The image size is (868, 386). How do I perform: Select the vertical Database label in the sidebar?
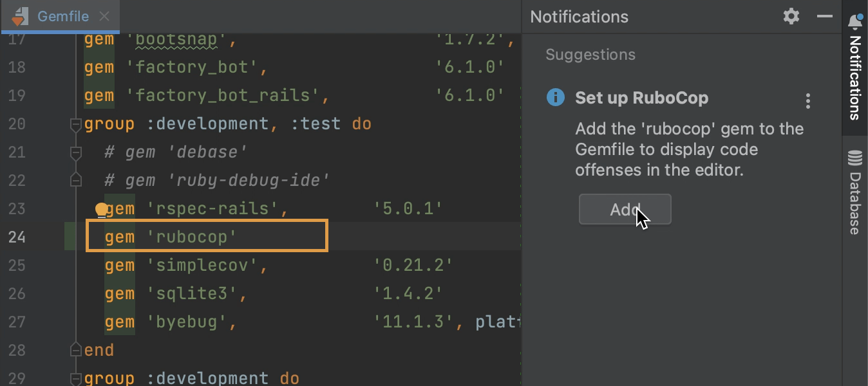[x=855, y=203]
